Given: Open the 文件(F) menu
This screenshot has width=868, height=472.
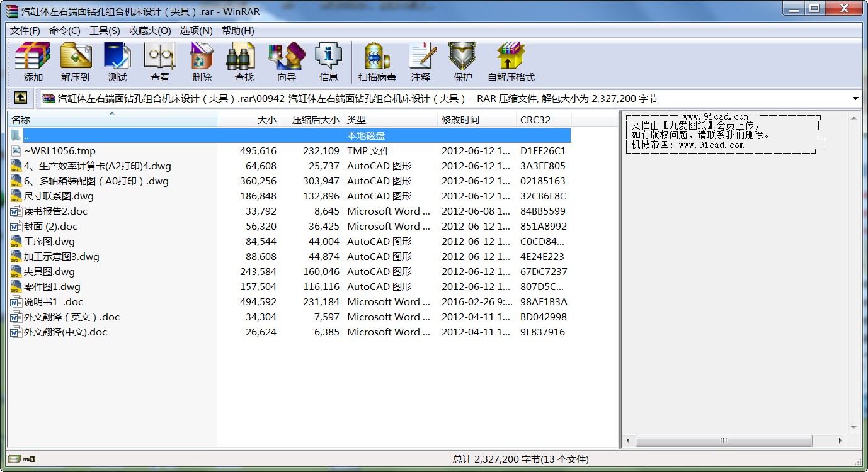Looking at the screenshot, I should pyautogui.click(x=25, y=31).
